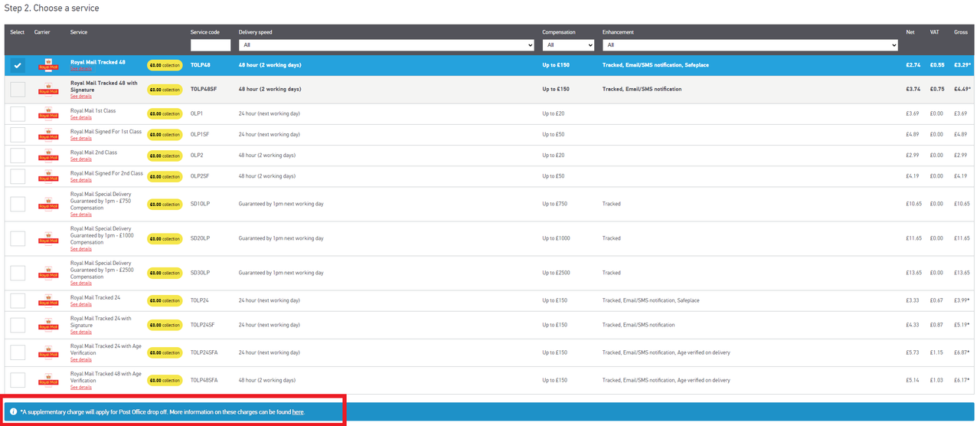Select Special Delivery £750 Compensation checkbox
Screen dimensions: 980x426
[18, 204]
